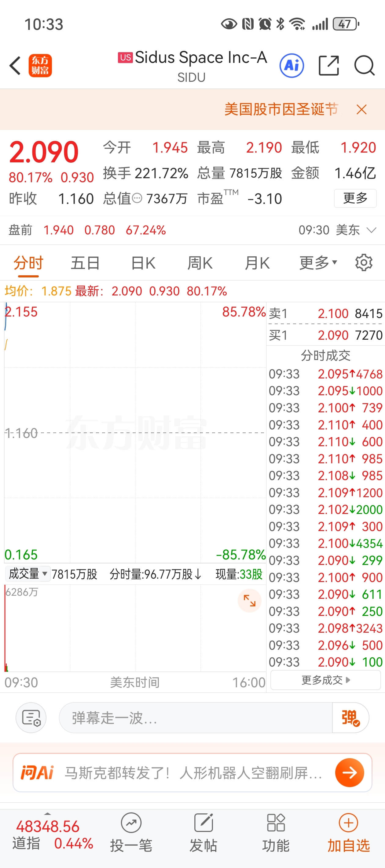Screen dimensions: 385x868
Task: Tap the status bar battery indicator
Action: (x=346, y=24)
